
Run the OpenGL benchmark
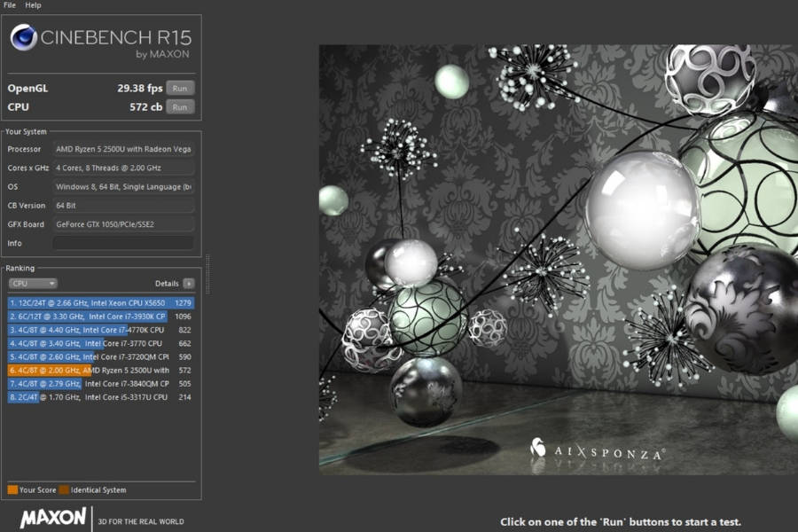coord(178,88)
